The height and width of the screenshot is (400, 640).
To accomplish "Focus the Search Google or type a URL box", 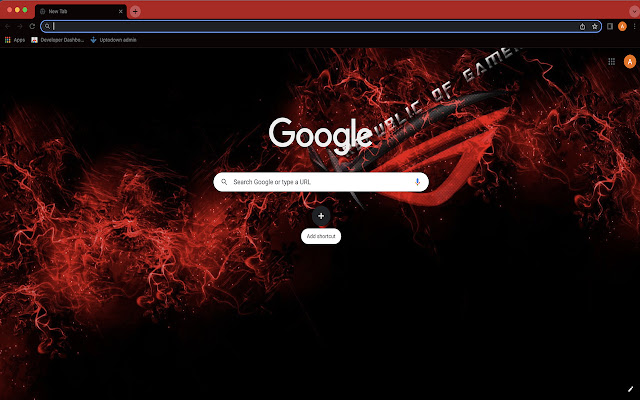I will click(x=321, y=182).
